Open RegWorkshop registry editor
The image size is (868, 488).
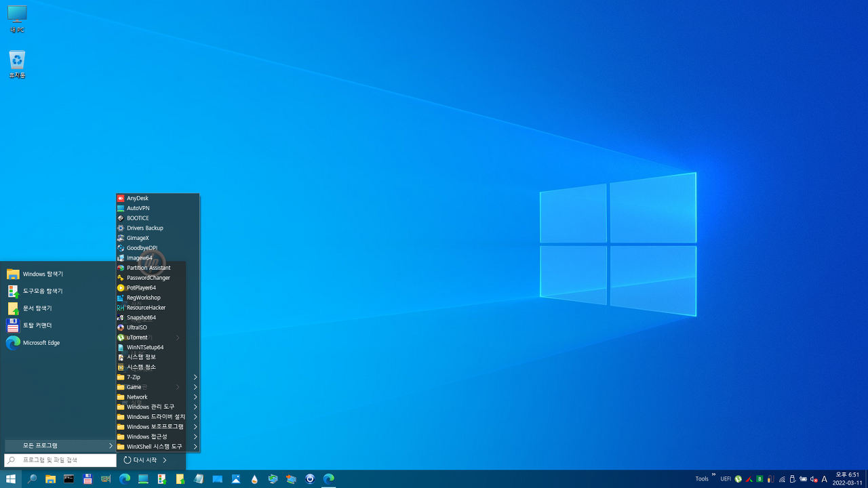[158, 298]
